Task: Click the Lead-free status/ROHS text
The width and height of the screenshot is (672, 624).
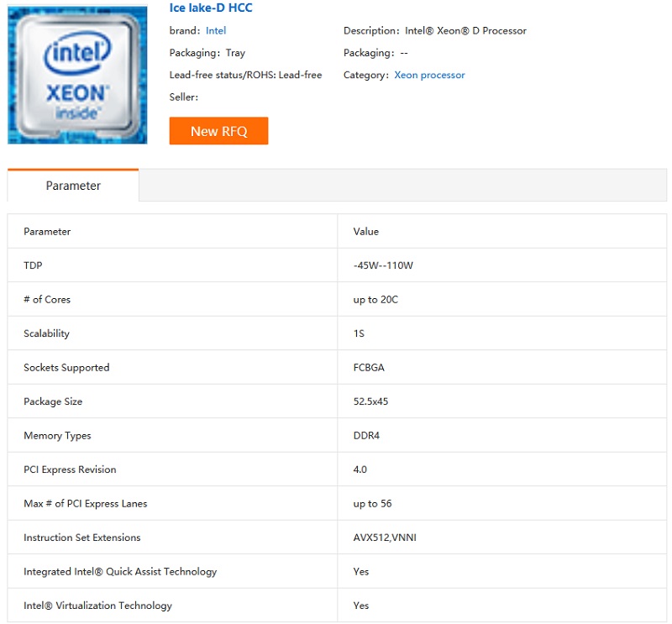Action: (x=245, y=75)
